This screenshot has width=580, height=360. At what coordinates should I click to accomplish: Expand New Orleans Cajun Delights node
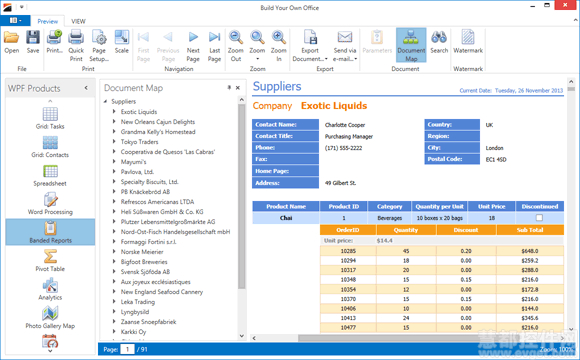(114, 121)
